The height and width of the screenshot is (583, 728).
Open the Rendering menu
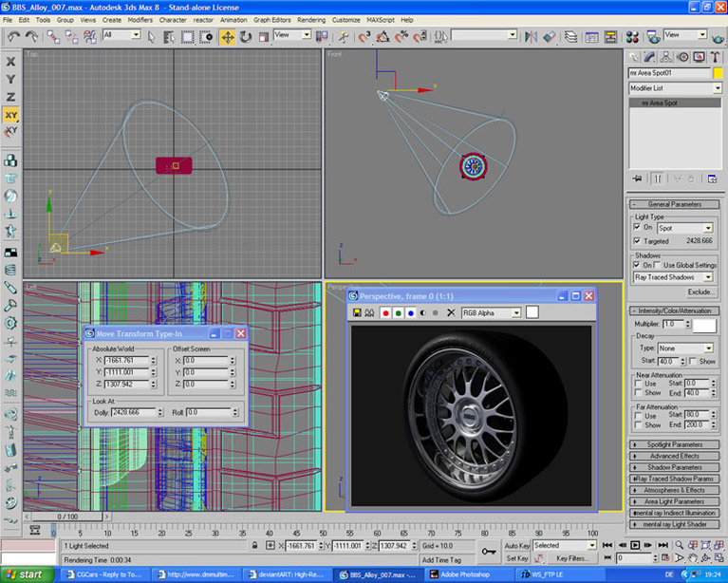tap(310, 19)
